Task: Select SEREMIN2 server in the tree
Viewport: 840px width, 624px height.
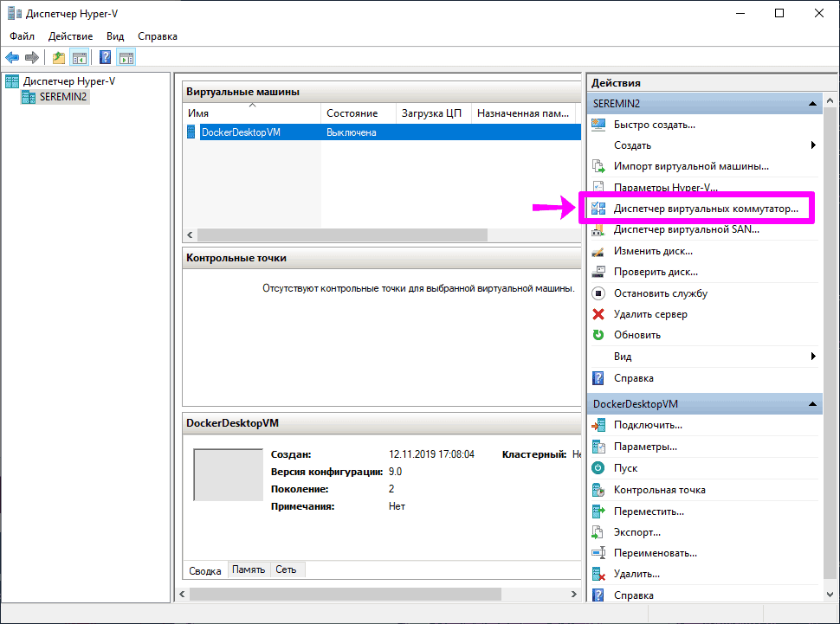Action: (62, 96)
